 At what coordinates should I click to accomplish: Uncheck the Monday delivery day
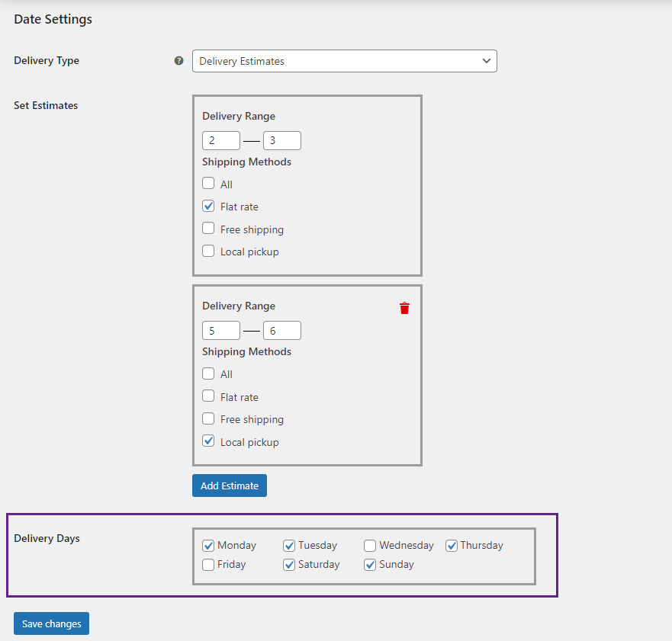click(208, 546)
